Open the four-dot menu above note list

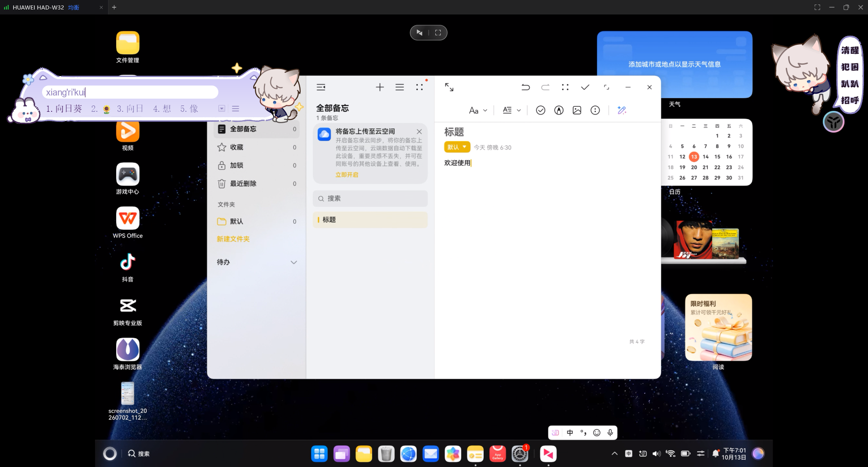tap(420, 87)
